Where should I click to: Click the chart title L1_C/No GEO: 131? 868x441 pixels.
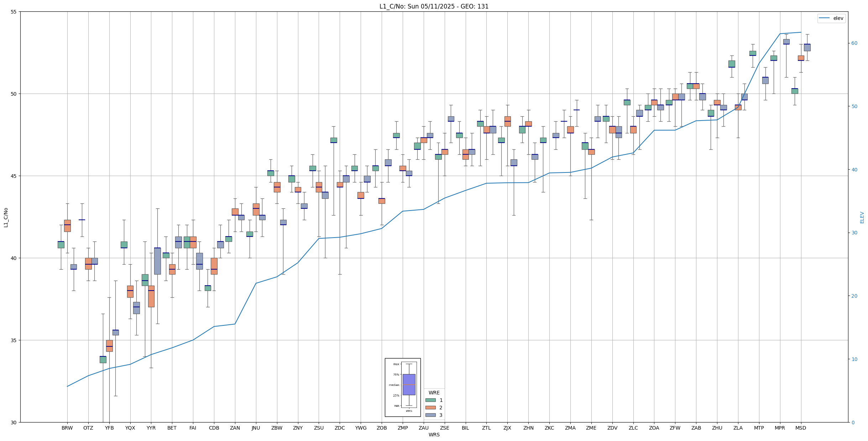click(x=434, y=6)
